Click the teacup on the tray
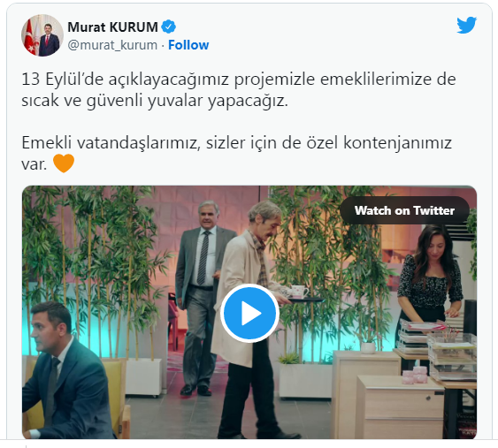This screenshot has width=498, height=448. point(299,292)
